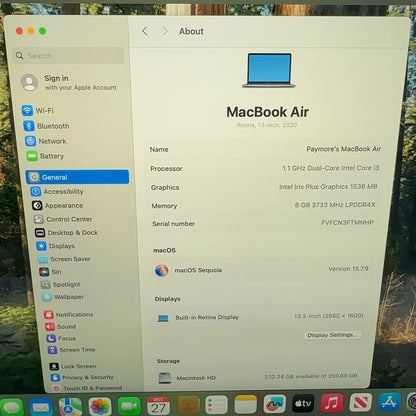The width and height of the screenshot is (416, 416).
Task: Open Privacy & Security settings
Action: point(82,377)
